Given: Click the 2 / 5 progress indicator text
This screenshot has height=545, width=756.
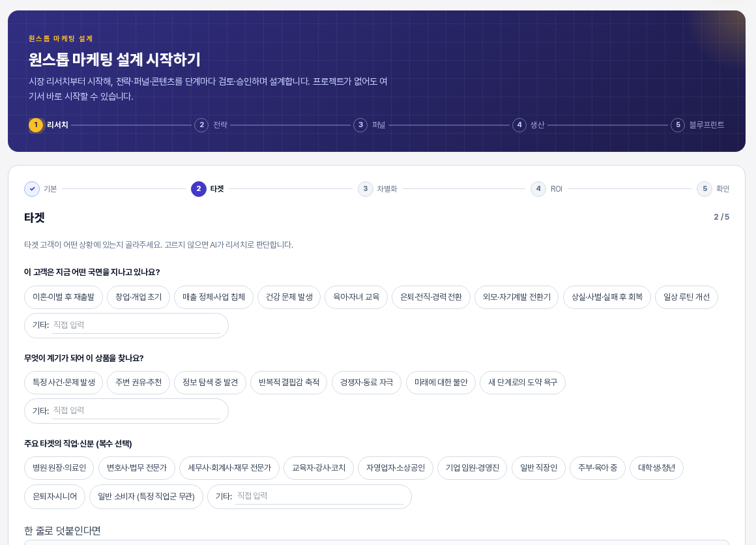Looking at the screenshot, I should [721, 217].
